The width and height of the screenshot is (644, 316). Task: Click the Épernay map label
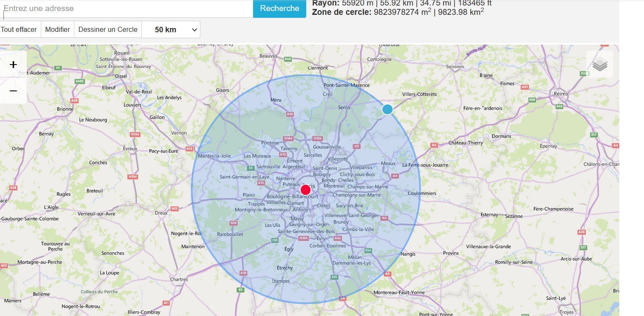click(547, 146)
